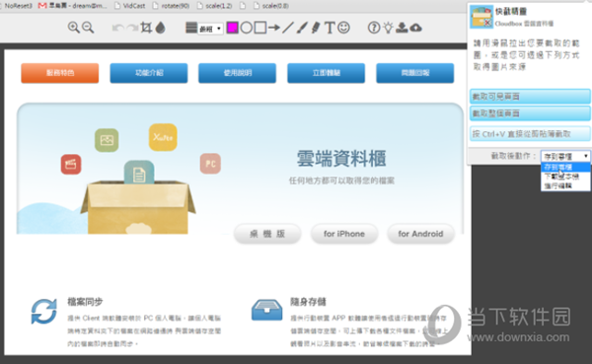Click the orange 服務特色 tab button
This screenshot has height=364, width=592.
click(x=60, y=73)
